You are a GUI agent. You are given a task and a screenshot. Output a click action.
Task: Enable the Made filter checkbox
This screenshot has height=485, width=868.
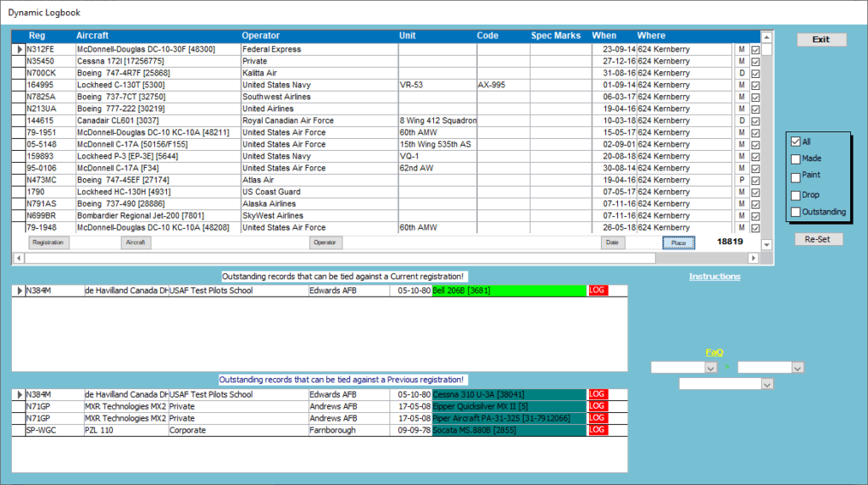coord(795,159)
